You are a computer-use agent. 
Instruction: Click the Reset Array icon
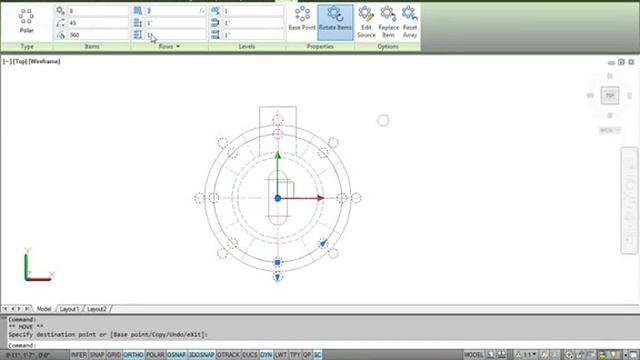tap(410, 14)
